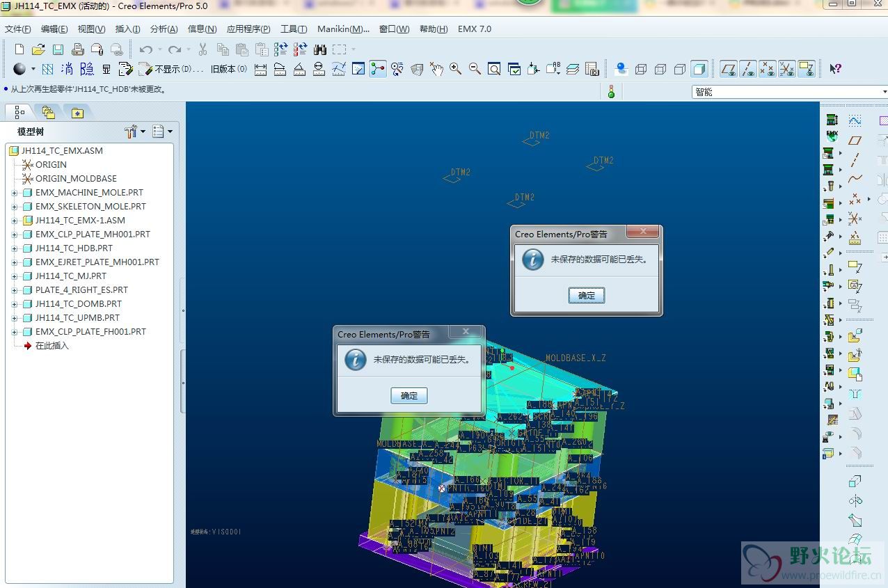Print the model using the printer icon
This screenshot has width=888, height=588.
[77, 49]
